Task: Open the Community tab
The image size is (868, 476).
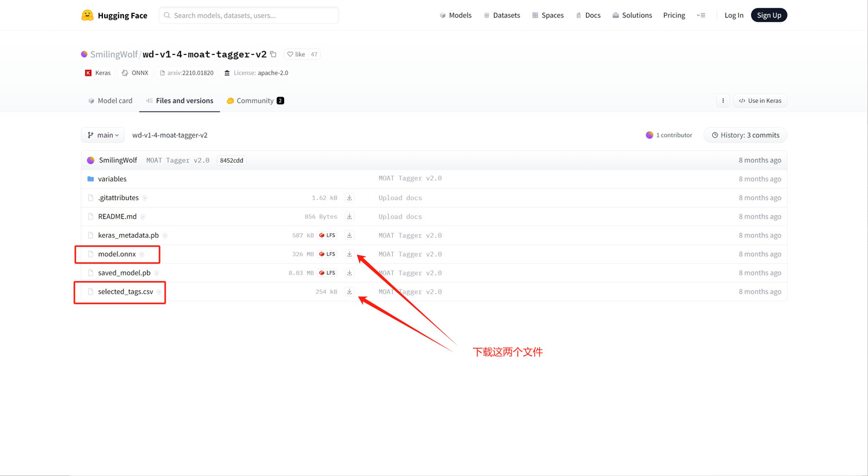Action: click(255, 101)
